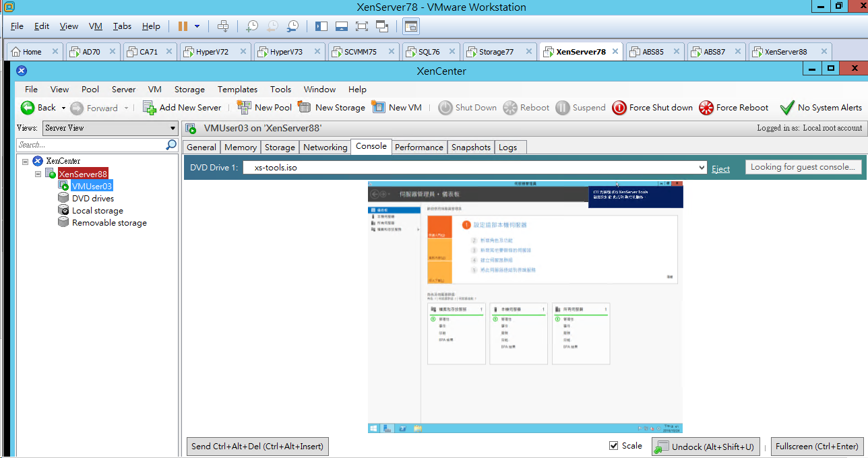This screenshot has height=458, width=868.
Task: Click No System Alerts checkmark
Action: 786,108
